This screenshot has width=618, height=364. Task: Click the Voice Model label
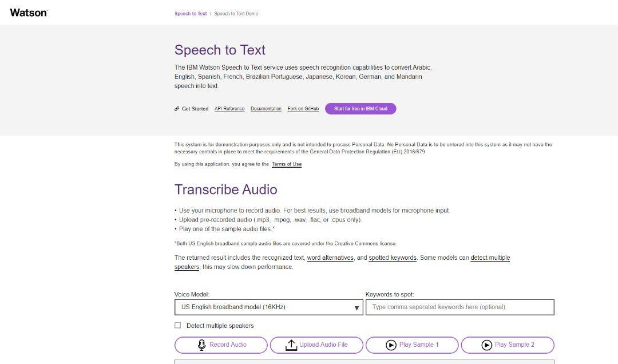point(192,294)
